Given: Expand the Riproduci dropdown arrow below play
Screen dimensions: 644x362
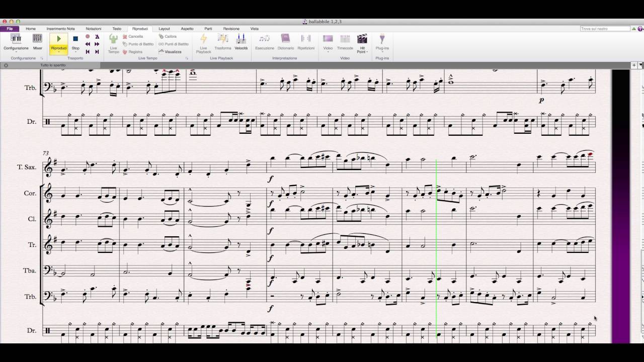Looking at the screenshot, I should point(59,52).
